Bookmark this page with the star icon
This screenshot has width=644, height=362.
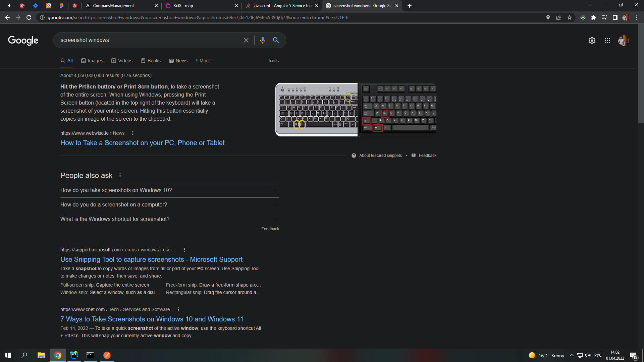point(570,17)
